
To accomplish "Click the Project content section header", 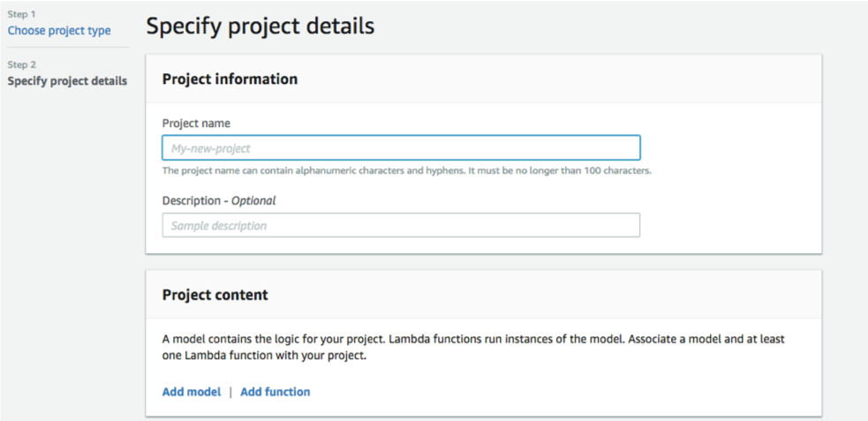I will point(215,295).
